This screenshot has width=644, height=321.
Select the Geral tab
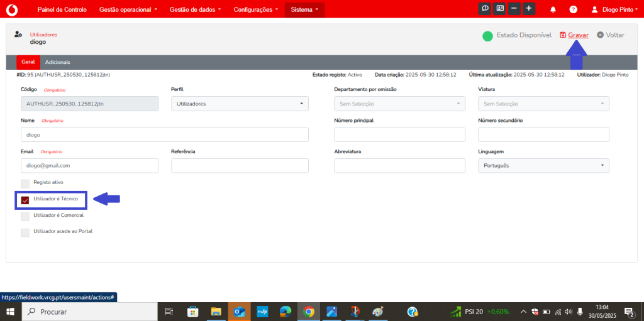click(28, 62)
